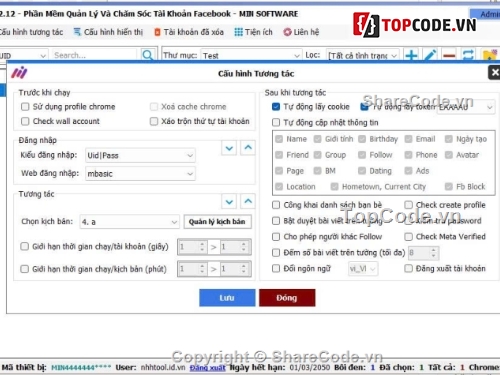
Task: Open Cấu hình hiển thị menu
Action: coord(108,32)
